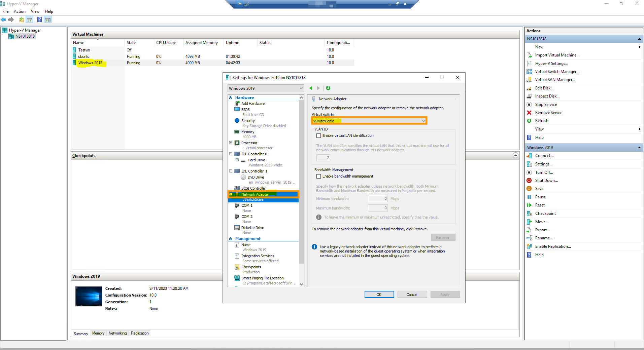Expand the Network Adapter tree node

tap(231, 194)
